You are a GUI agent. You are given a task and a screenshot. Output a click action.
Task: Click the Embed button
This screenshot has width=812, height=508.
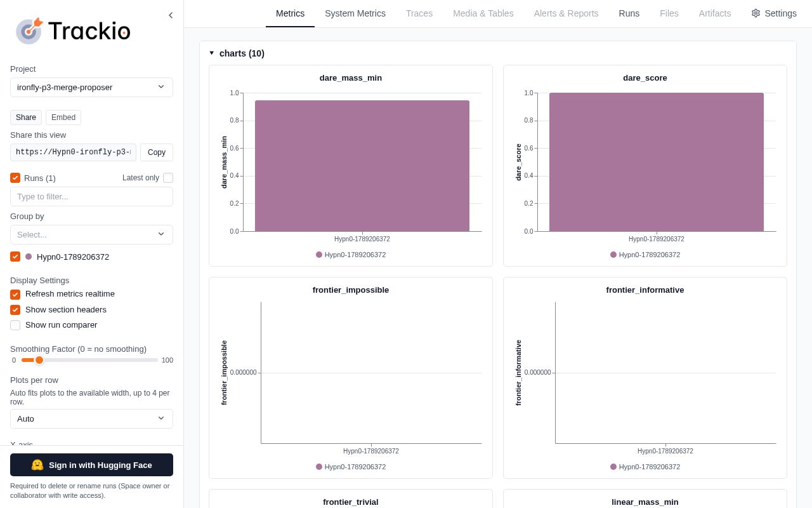pyautogui.click(x=63, y=117)
